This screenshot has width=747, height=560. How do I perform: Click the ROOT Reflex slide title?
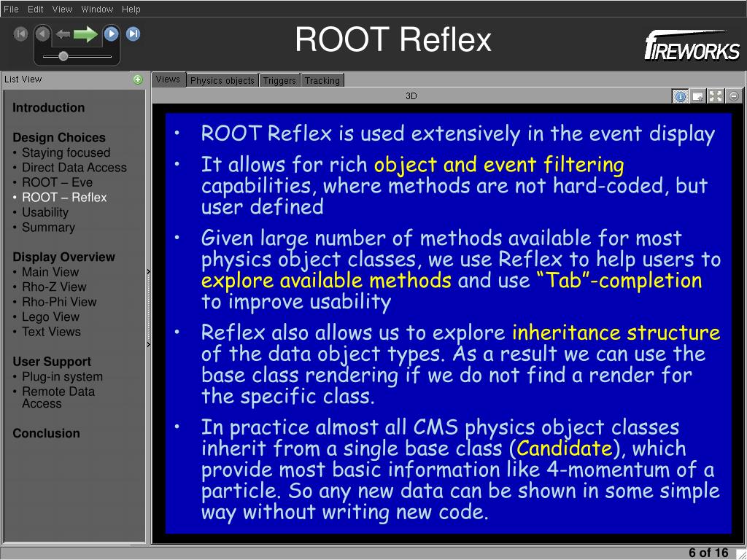[393, 39]
